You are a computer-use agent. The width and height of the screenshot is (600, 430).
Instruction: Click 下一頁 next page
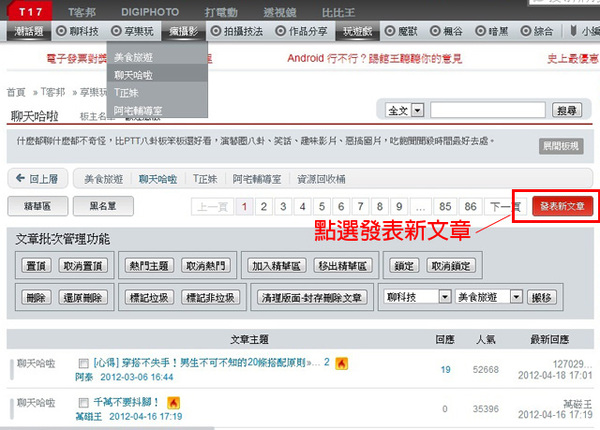click(x=505, y=207)
